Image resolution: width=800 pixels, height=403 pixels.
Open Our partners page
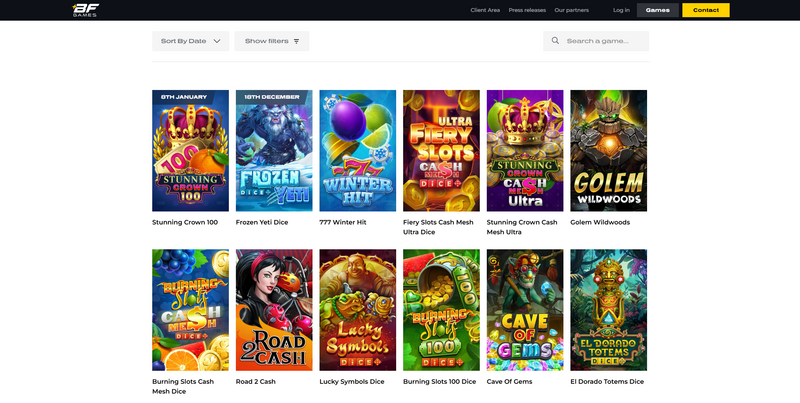(x=571, y=10)
